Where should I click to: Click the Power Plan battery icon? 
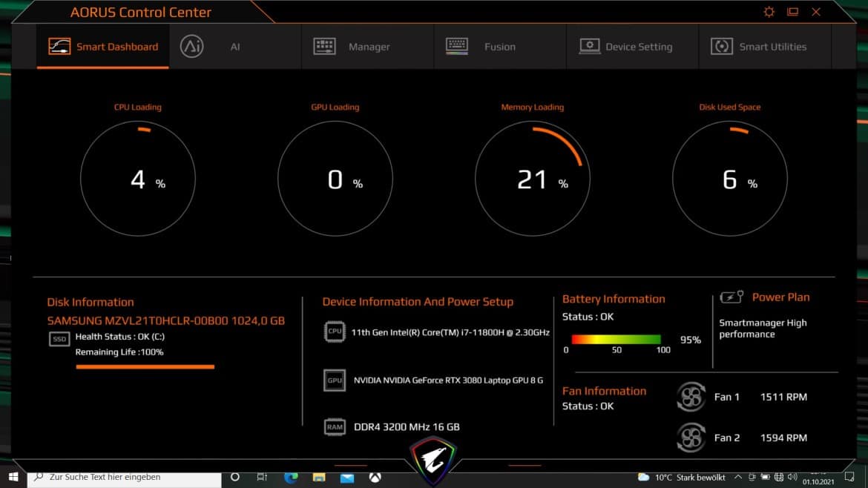coord(731,297)
